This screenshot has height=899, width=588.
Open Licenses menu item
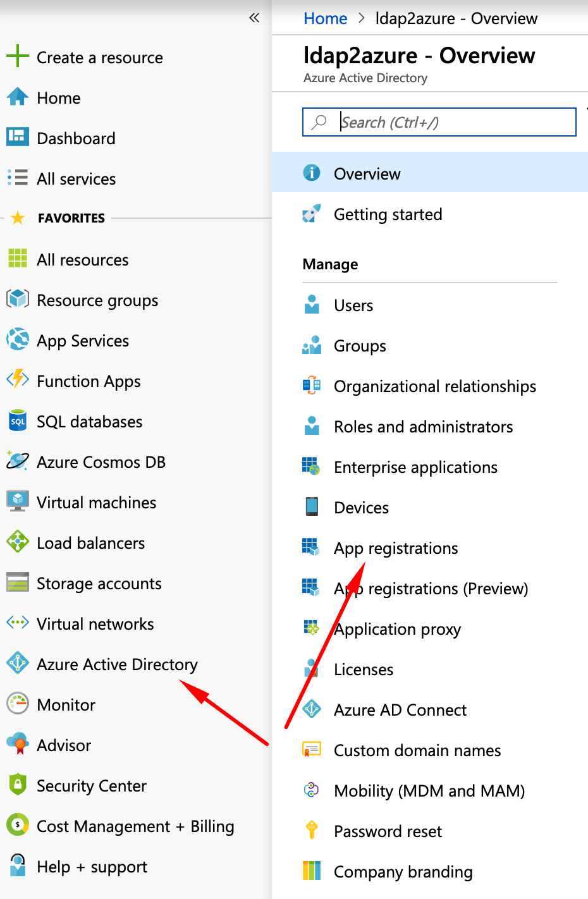[x=364, y=670]
